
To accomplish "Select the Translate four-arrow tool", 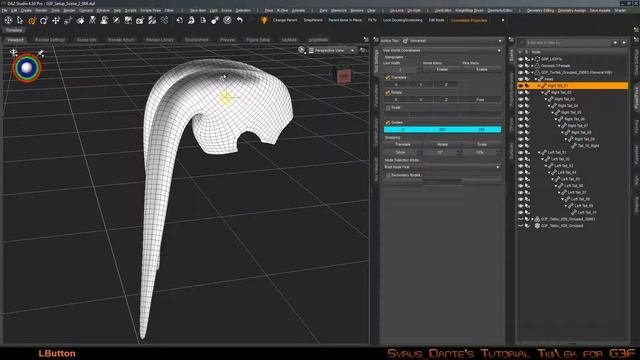I will 56,20.
